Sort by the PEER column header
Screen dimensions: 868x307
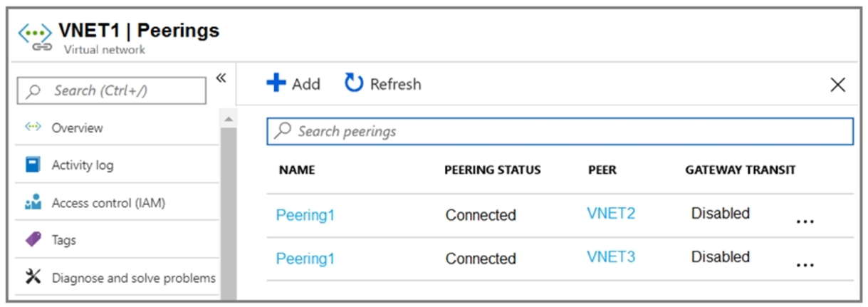602,170
